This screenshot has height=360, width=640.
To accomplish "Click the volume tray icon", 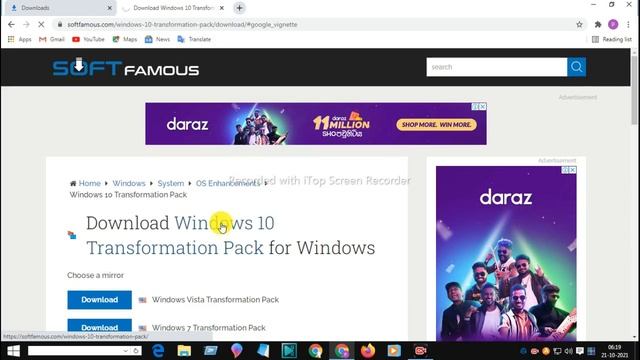I will (569, 351).
